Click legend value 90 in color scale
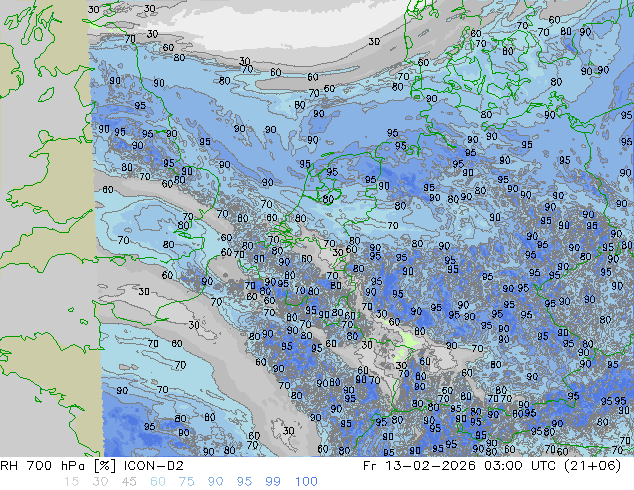The image size is (634, 490). click(215, 482)
